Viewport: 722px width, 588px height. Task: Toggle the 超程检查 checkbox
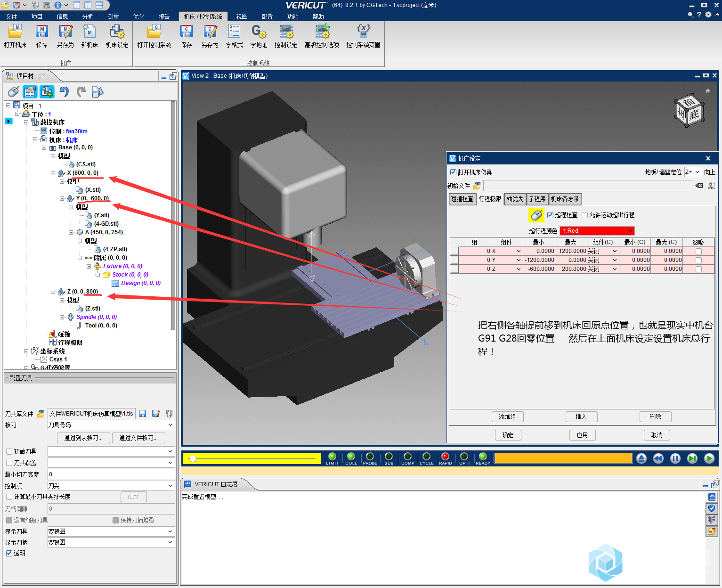550,215
